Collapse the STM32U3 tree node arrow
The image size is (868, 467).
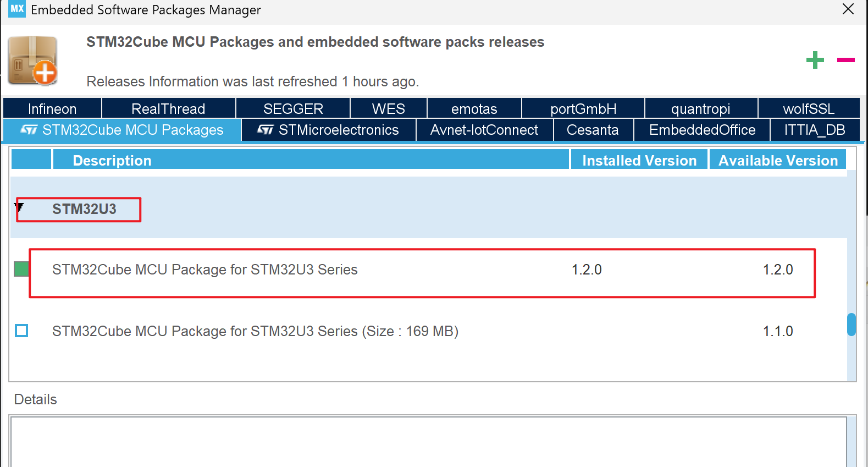click(19, 207)
